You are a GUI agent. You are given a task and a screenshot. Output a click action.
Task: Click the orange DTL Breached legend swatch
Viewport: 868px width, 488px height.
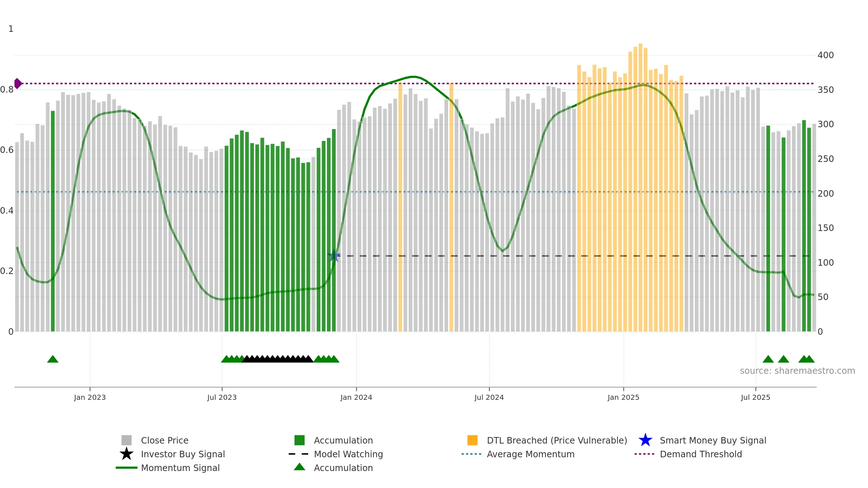[x=472, y=440]
